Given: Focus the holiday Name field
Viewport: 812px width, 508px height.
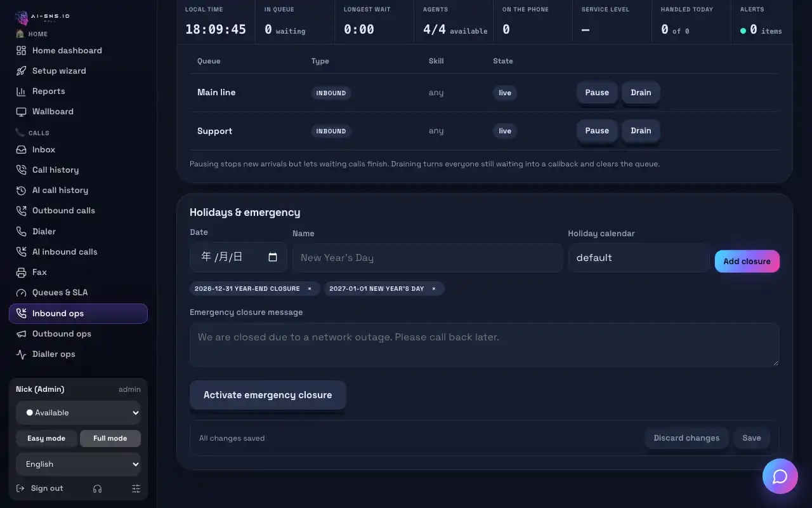Looking at the screenshot, I should tap(428, 258).
